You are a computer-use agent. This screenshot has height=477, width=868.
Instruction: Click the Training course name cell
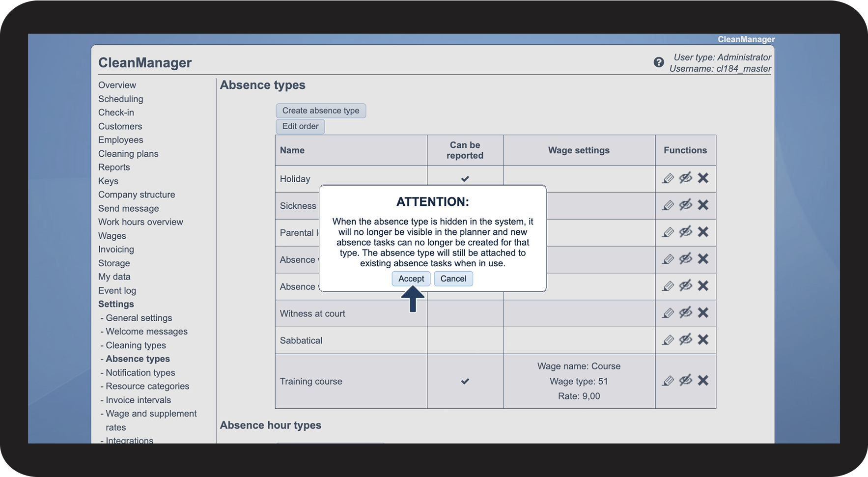(x=351, y=381)
